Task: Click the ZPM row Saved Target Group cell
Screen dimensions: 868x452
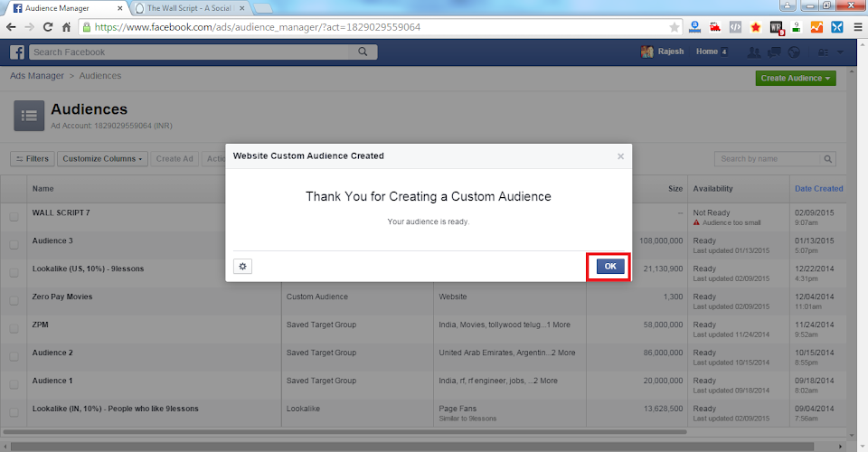Action: [x=321, y=325]
